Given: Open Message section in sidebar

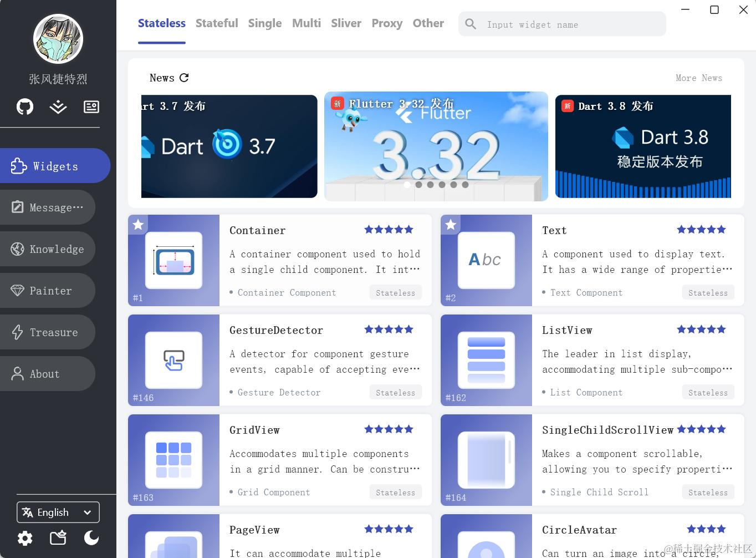Looking at the screenshot, I should (48, 207).
